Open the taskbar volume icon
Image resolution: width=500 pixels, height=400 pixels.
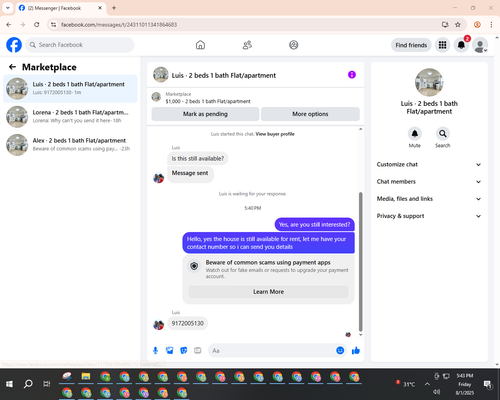coord(436,392)
